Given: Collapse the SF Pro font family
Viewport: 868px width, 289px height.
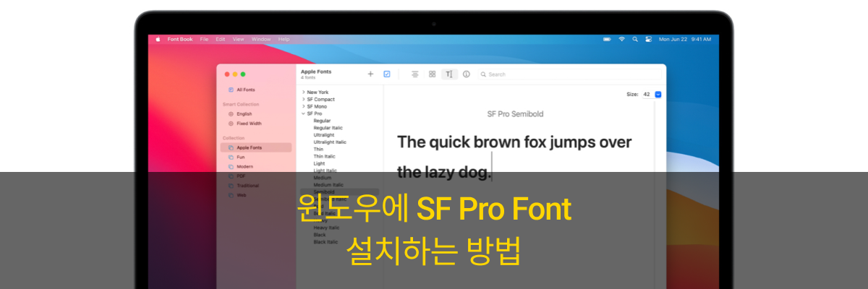Looking at the screenshot, I should point(304,113).
